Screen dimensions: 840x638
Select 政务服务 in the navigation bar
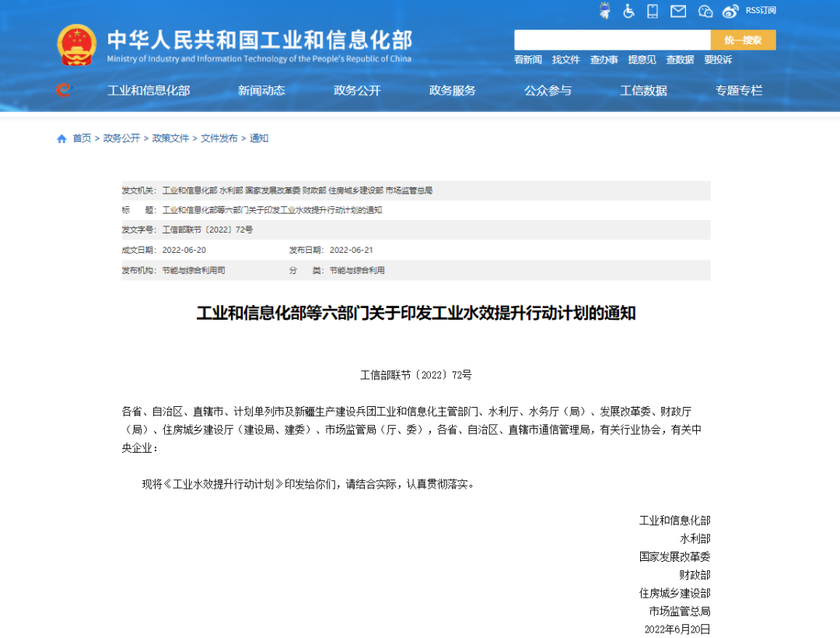pyautogui.click(x=452, y=90)
